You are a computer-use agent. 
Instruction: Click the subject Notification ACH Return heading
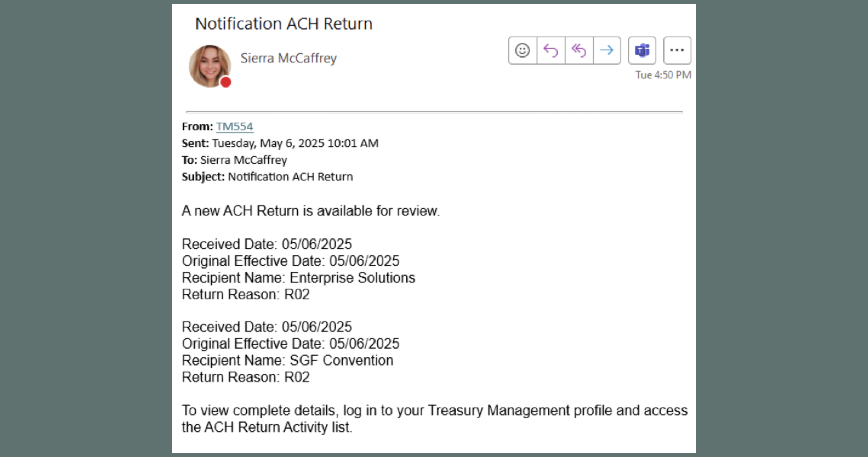pos(284,24)
